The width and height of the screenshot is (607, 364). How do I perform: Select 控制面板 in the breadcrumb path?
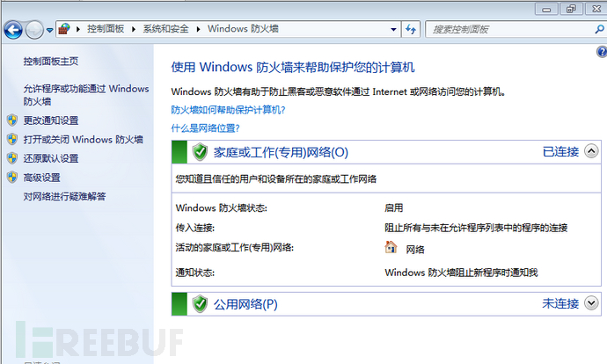[x=106, y=29]
